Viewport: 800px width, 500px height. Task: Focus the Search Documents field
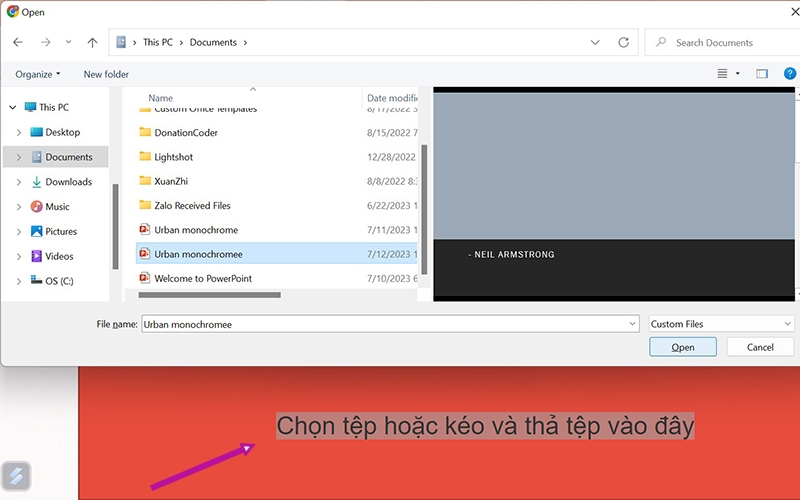[723, 42]
